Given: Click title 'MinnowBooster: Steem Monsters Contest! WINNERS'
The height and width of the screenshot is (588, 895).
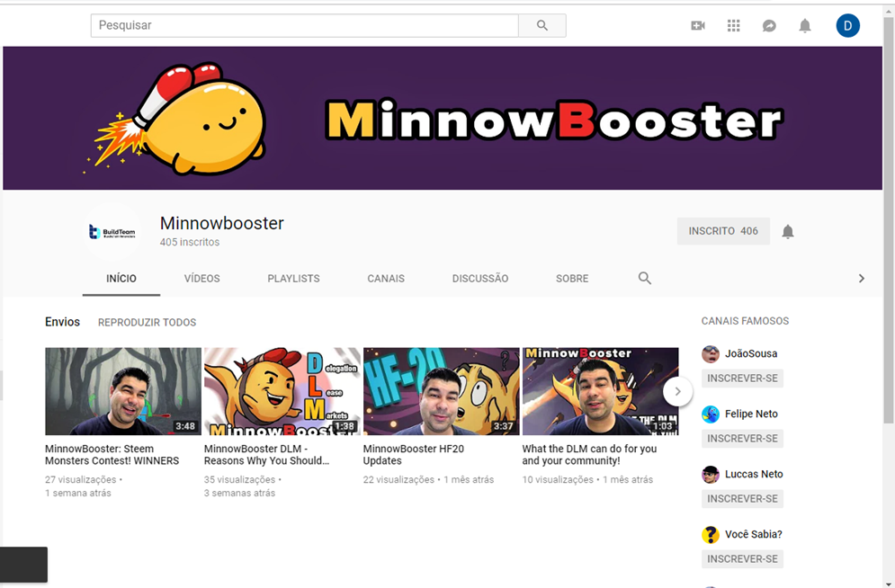Looking at the screenshot, I should (112, 455).
